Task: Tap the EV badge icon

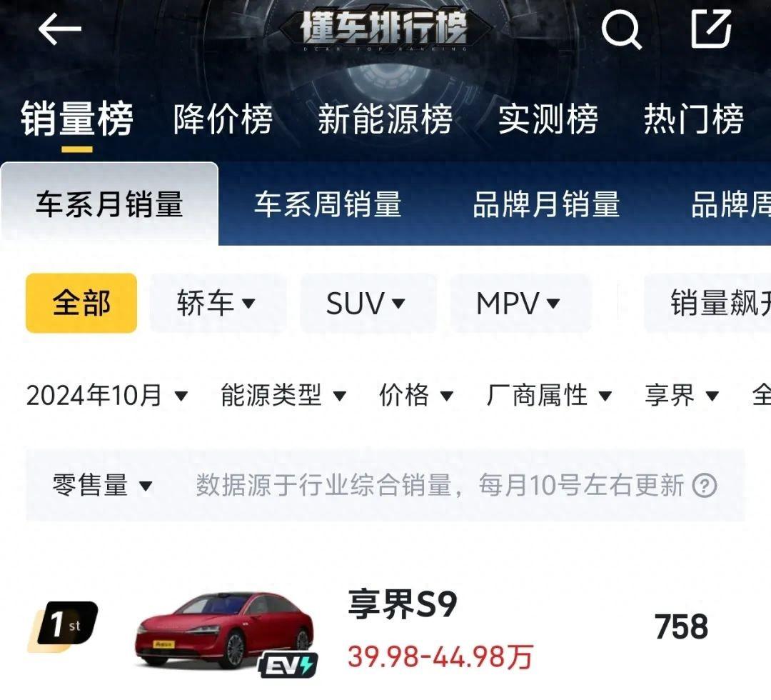Action: pos(288,664)
